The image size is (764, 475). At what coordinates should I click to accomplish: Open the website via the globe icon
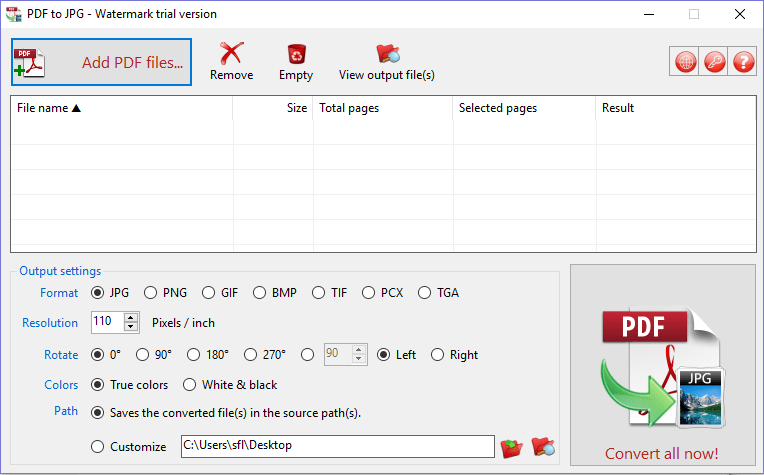685,62
